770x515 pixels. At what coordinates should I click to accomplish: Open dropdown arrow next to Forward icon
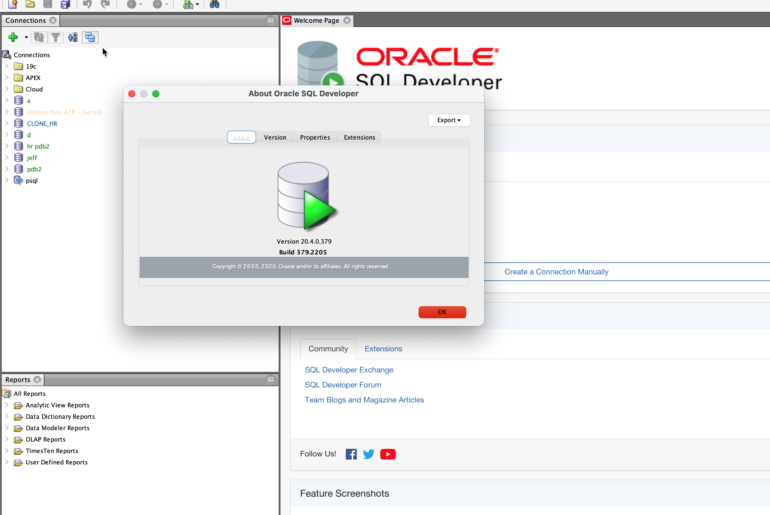[167, 4]
